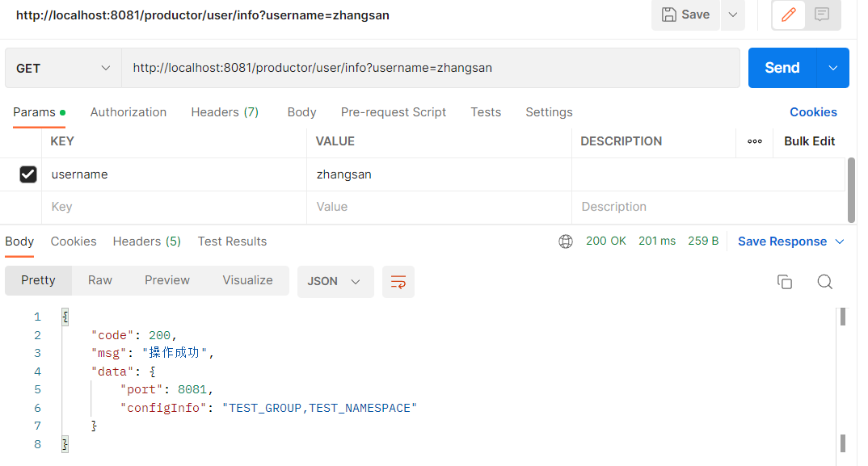The width and height of the screenshot is (868, 466).
Task: Open the JSON format dropdown
Action: pyautogui.click(x=335, y=281)
